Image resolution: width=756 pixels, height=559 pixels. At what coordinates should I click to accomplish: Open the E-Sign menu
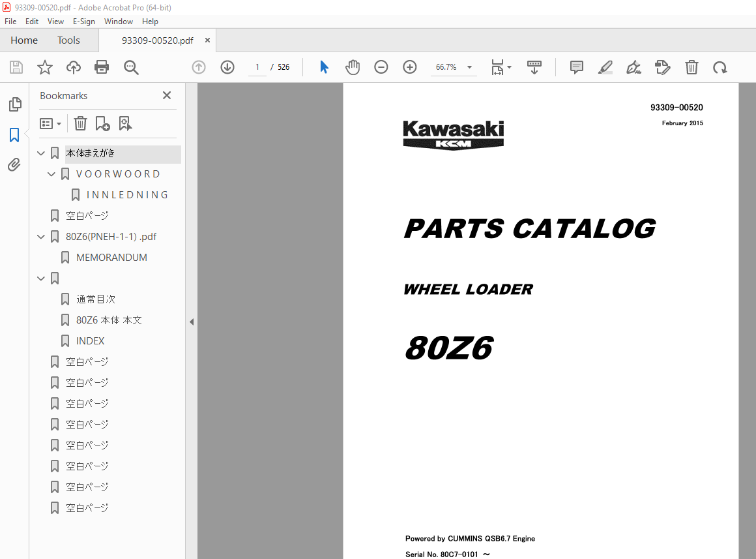(x=84, y=22)
